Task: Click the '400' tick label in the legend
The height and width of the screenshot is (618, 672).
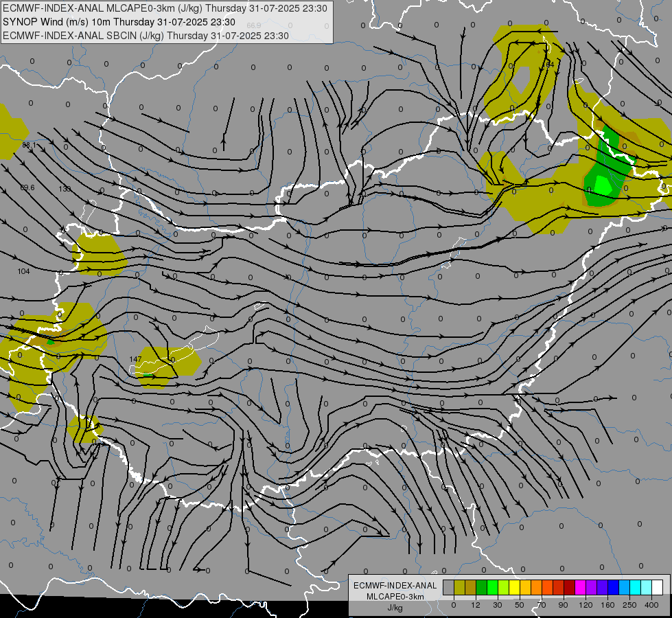Action: pos(651,605)
